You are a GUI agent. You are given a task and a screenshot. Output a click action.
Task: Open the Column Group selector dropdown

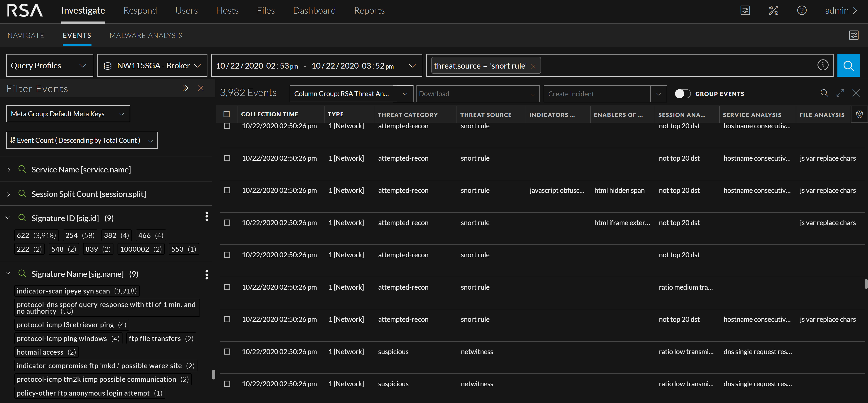[351, 94]
